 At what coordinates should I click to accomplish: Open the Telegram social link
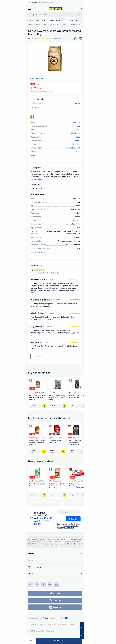[x=30, y=585]
